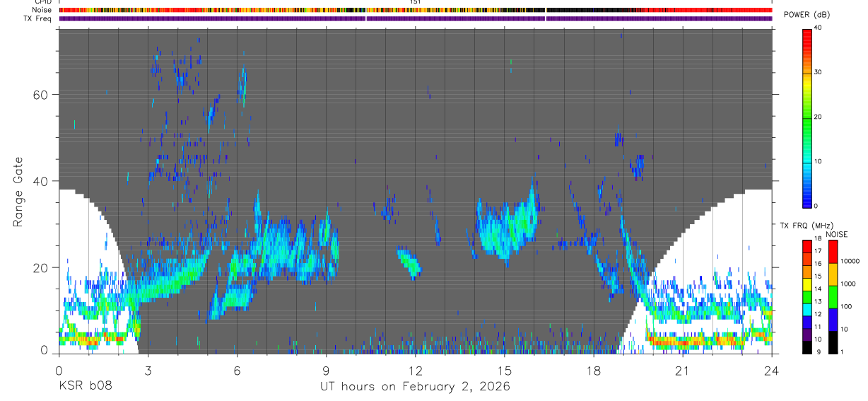Click the CPID value 151 at top
The width and height of the screenshot is (868, 401).
(x=415, y=2)
